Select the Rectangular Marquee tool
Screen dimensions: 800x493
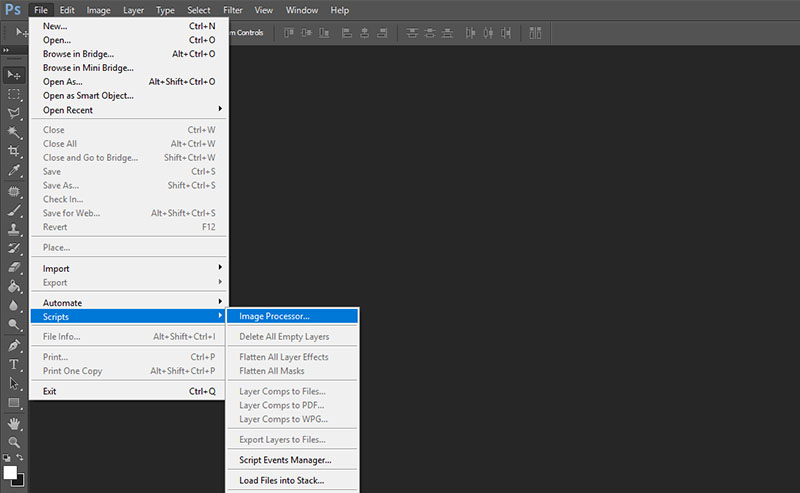coord(14,94)
